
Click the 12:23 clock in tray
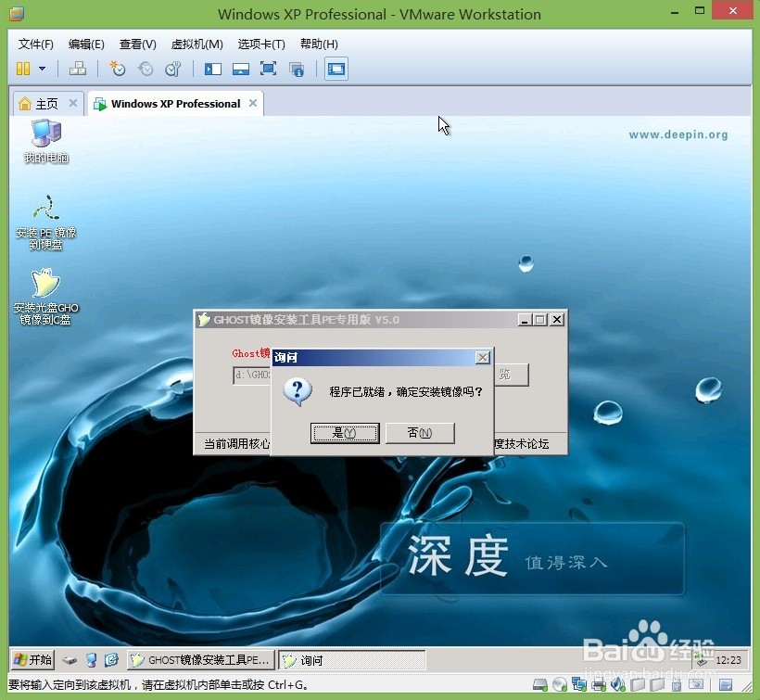tap(728, 660)
